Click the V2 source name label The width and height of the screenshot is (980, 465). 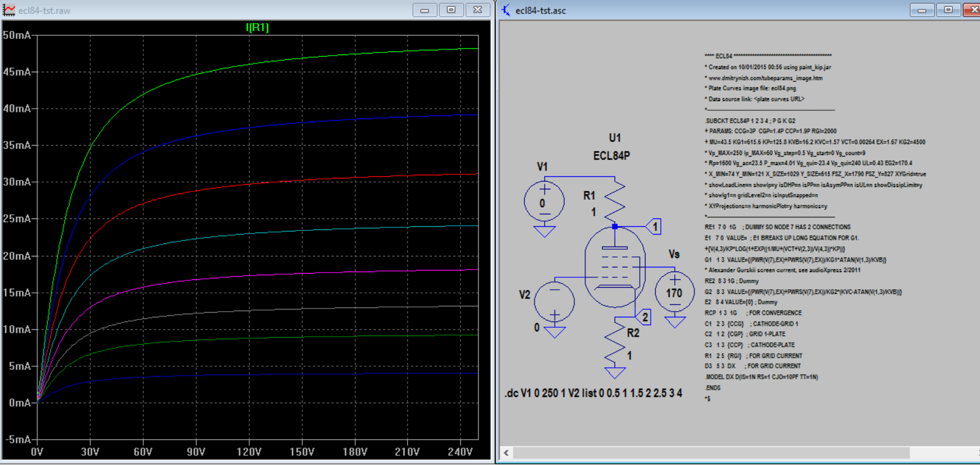coord(525,295)
